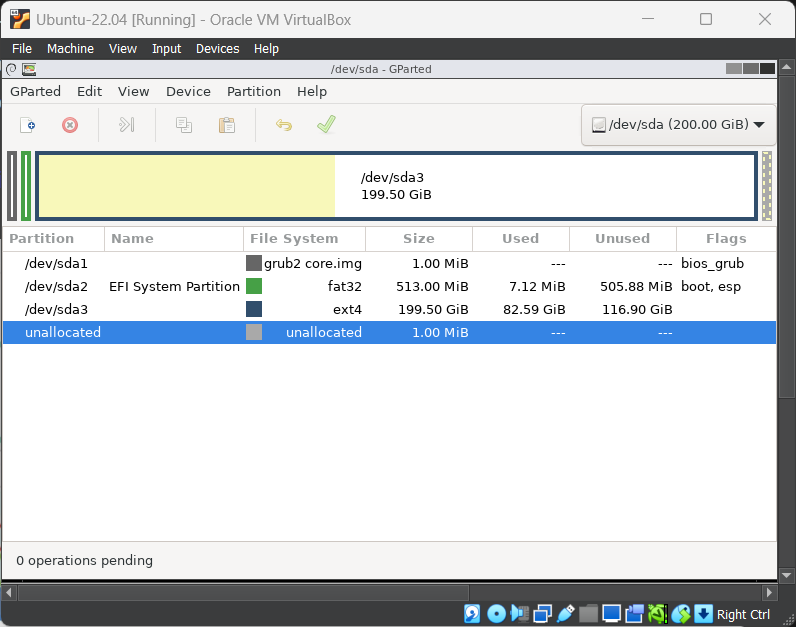
Task: Click the Debian swirl icon in title bar
Action: (11, 69)
